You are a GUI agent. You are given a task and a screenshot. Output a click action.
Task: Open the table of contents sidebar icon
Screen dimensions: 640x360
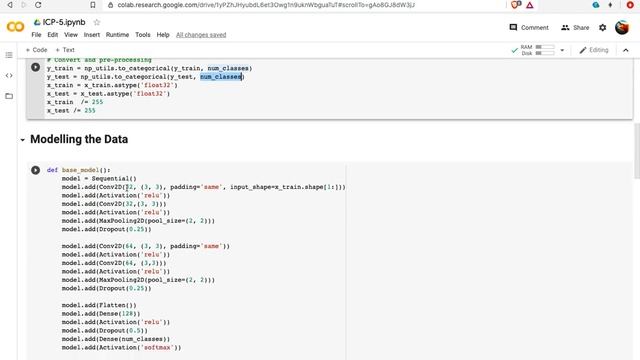9,55
